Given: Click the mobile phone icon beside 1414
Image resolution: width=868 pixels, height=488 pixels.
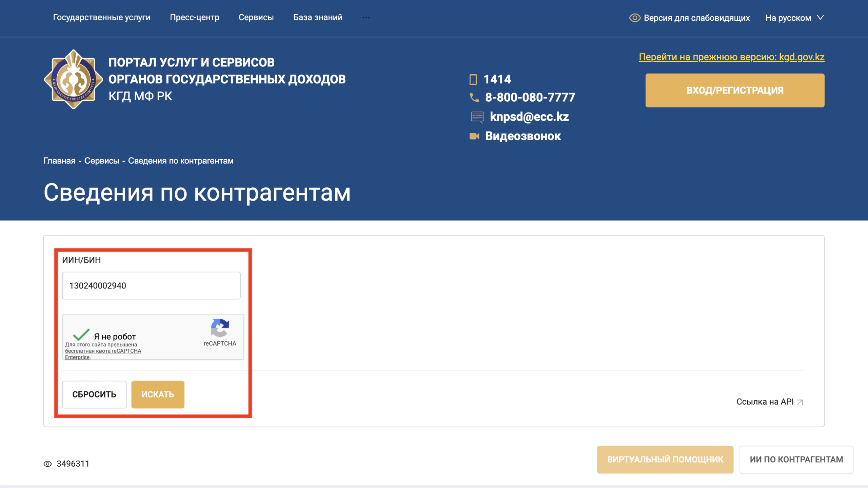Looking at the screenshot, I should pyautogui.click(x=473, y=79).
